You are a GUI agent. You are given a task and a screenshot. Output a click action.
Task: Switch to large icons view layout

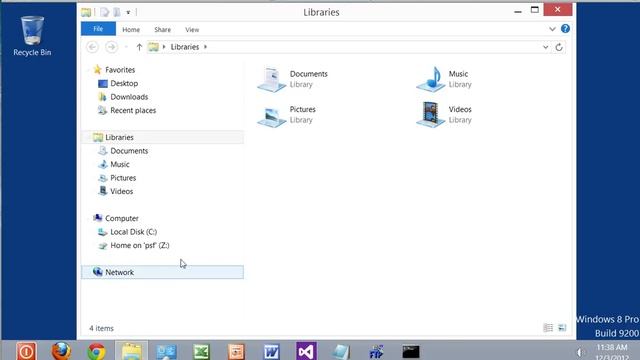(562, 328)
